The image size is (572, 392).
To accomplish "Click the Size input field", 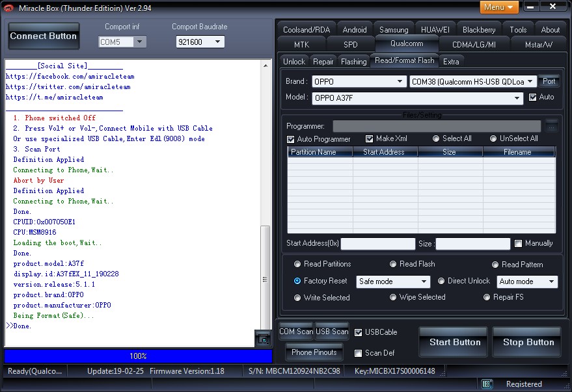I will (473, 244).
